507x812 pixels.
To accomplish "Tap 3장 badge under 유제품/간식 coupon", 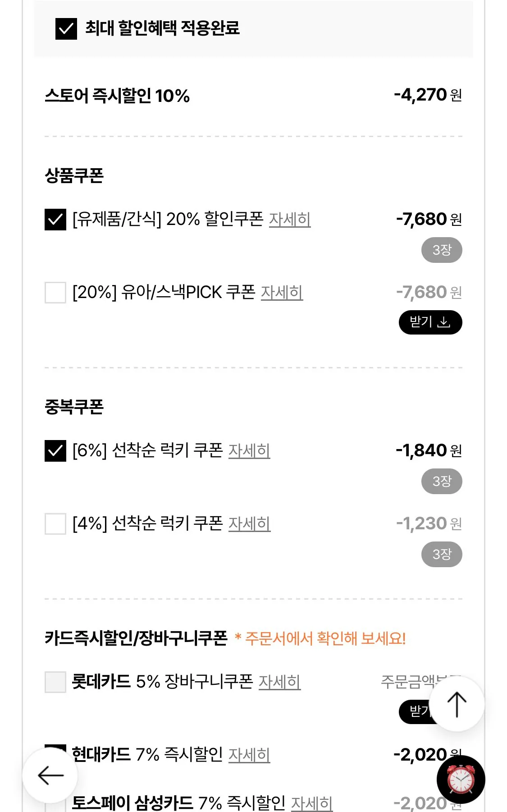I will [442, 250].
